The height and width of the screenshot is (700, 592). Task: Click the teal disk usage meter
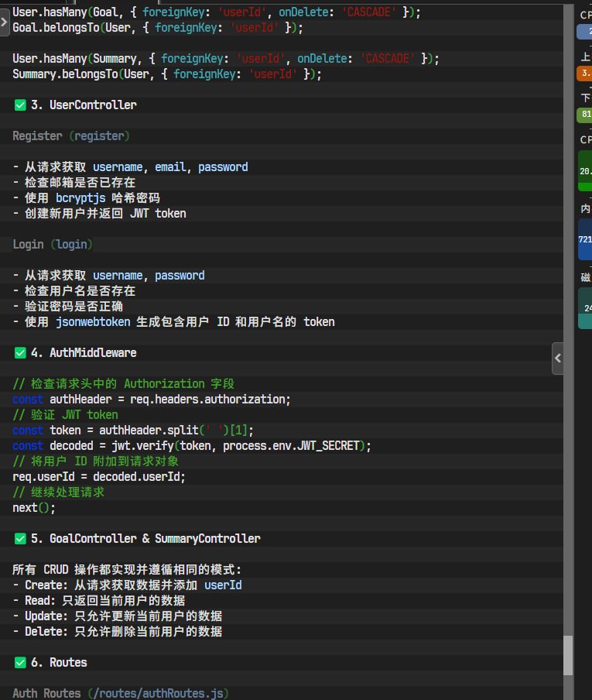click(x=585, y=307)
